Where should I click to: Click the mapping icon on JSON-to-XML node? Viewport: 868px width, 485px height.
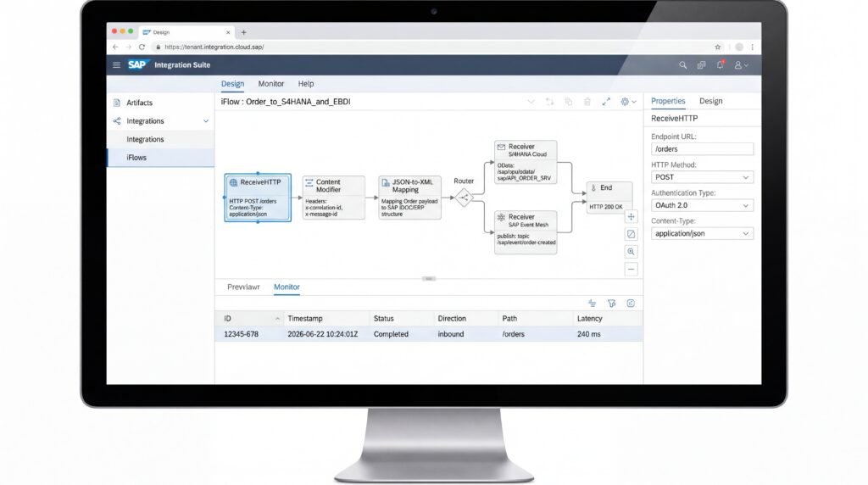(386, 182)
